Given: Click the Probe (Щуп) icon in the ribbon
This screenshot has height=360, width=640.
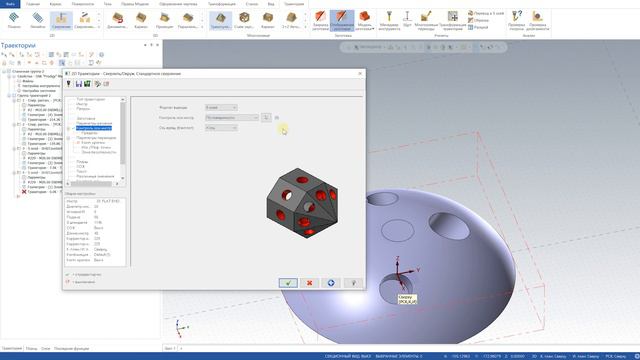Looking at the screenshot, I should point(407,20).
